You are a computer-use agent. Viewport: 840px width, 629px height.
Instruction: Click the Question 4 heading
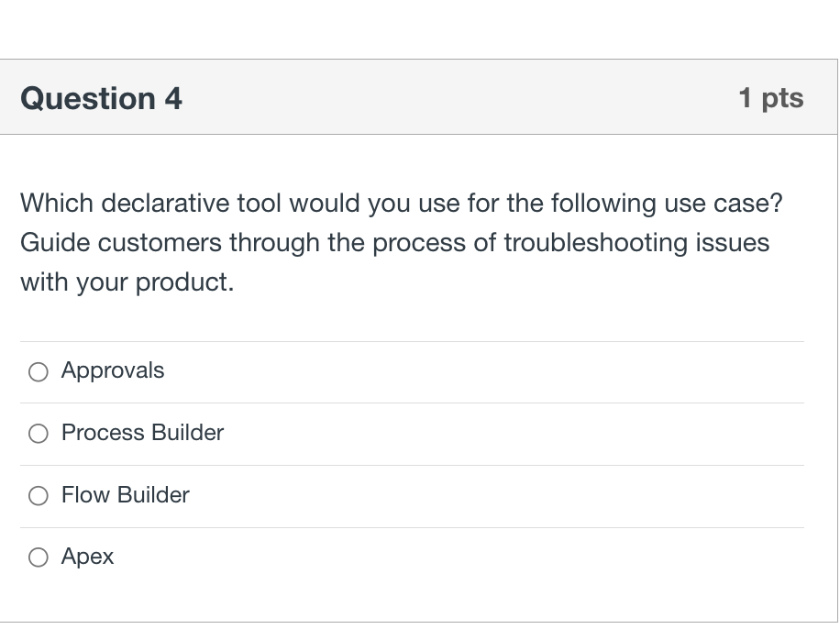(x=101, y=97)
